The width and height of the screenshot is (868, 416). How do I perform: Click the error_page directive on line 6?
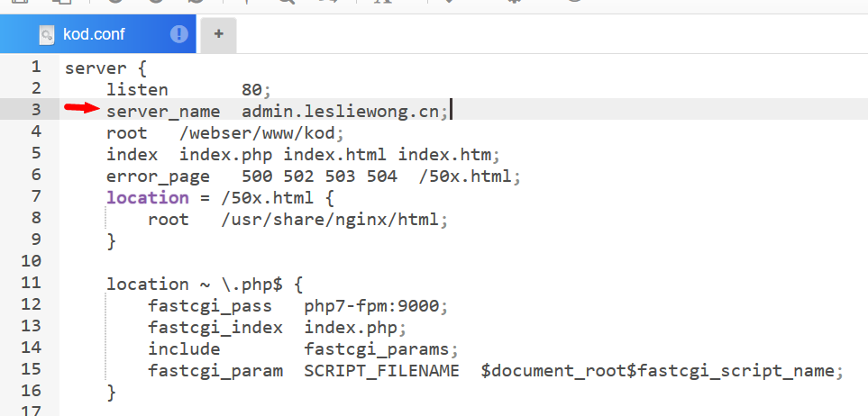158,176
